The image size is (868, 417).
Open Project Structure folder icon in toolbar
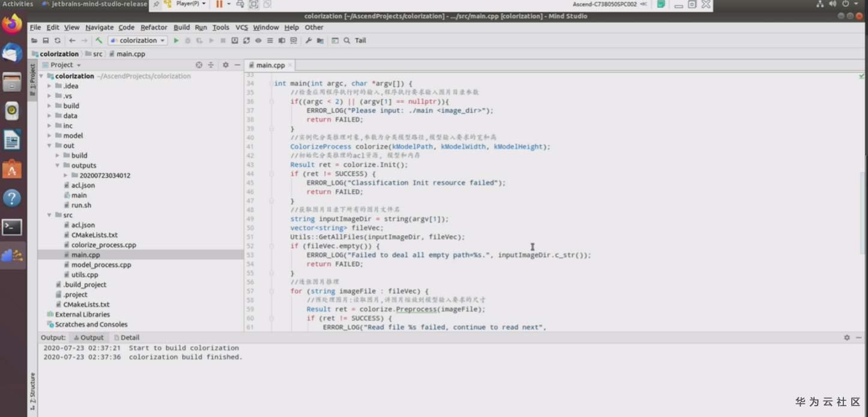[320, 41]
